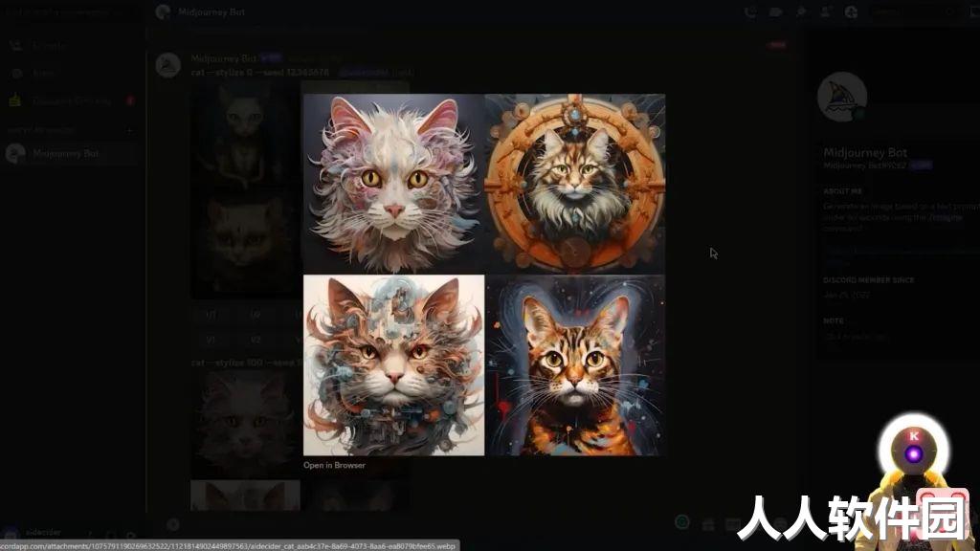Screen dimensions: 980x551
Task: Click the U2 upscale button
Action: pyautogui.click(x=256, y=315)
